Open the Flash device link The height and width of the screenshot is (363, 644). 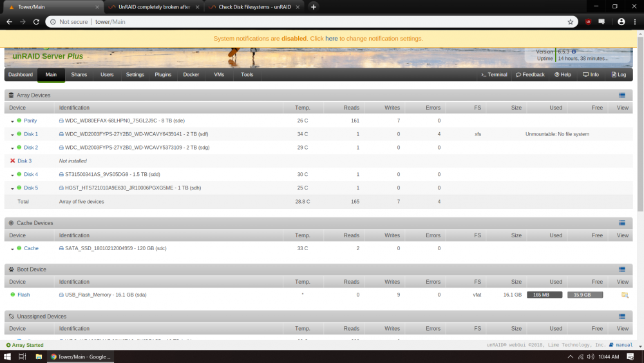click(x=23, y=295)
